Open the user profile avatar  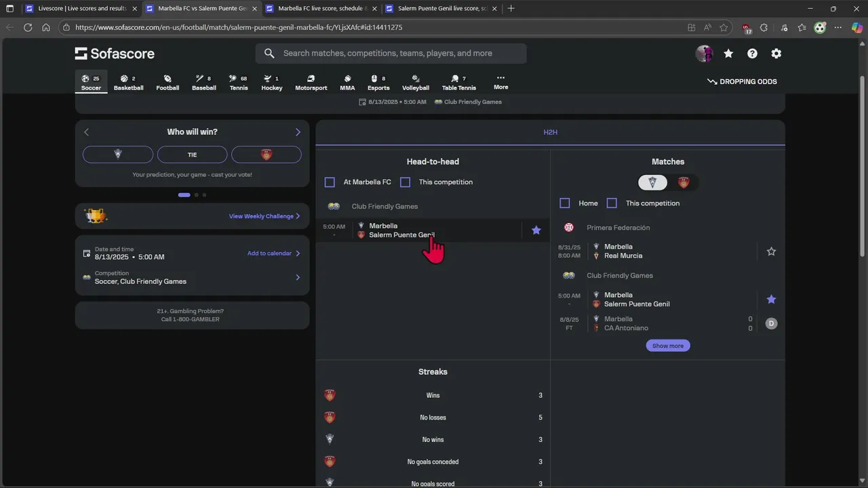point(704,54)
